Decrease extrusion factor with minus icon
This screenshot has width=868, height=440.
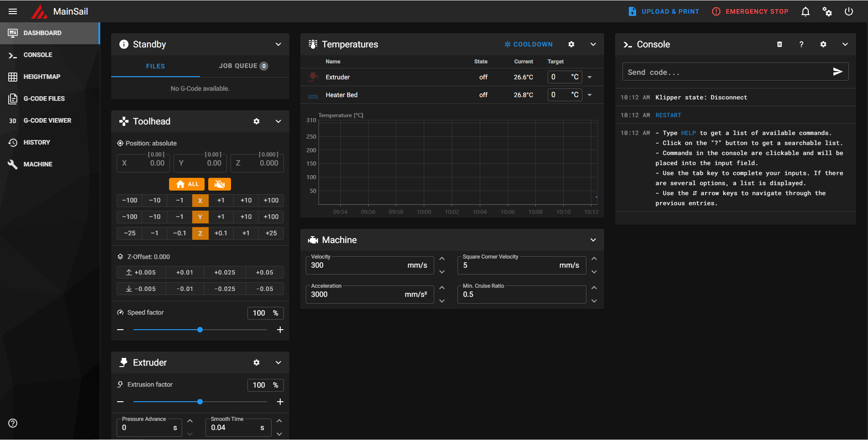[120, 402]
